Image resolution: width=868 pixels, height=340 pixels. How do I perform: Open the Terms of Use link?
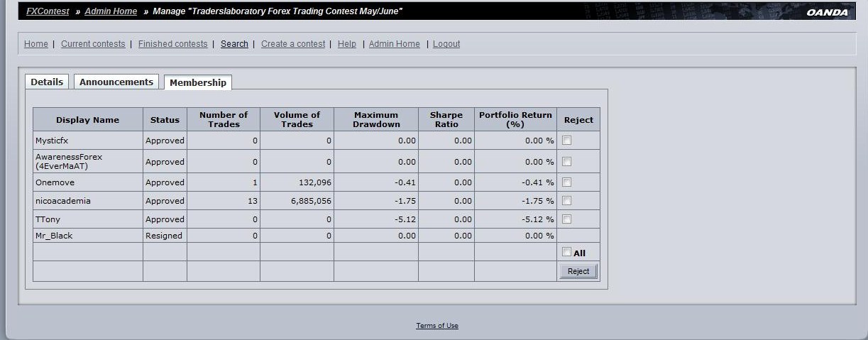point(437,326)
